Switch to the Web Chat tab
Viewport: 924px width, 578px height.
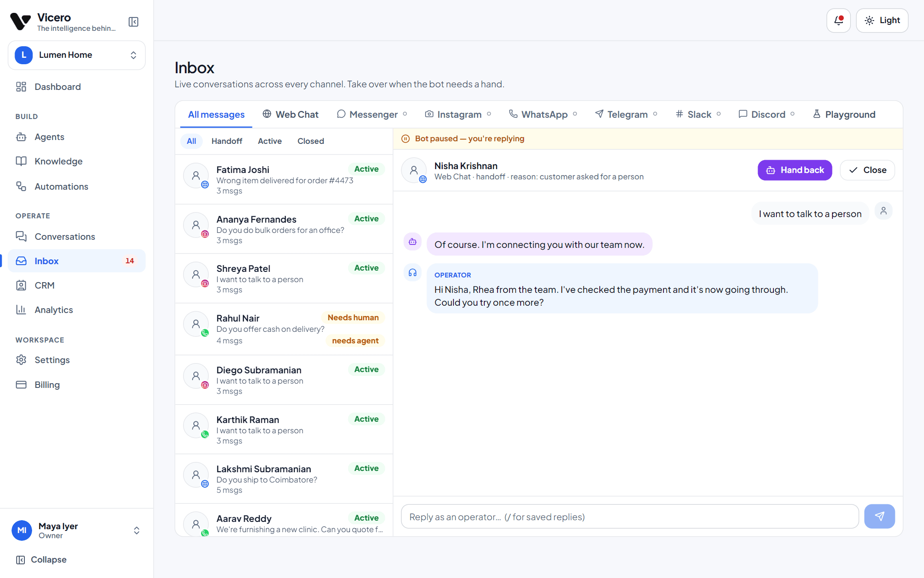click(x=290, y=115)
